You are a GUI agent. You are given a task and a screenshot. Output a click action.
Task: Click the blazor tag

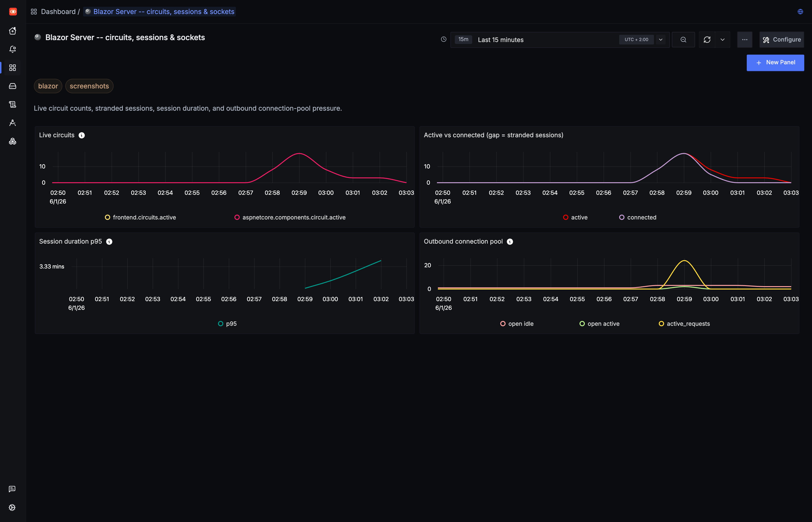click(48, 86)
